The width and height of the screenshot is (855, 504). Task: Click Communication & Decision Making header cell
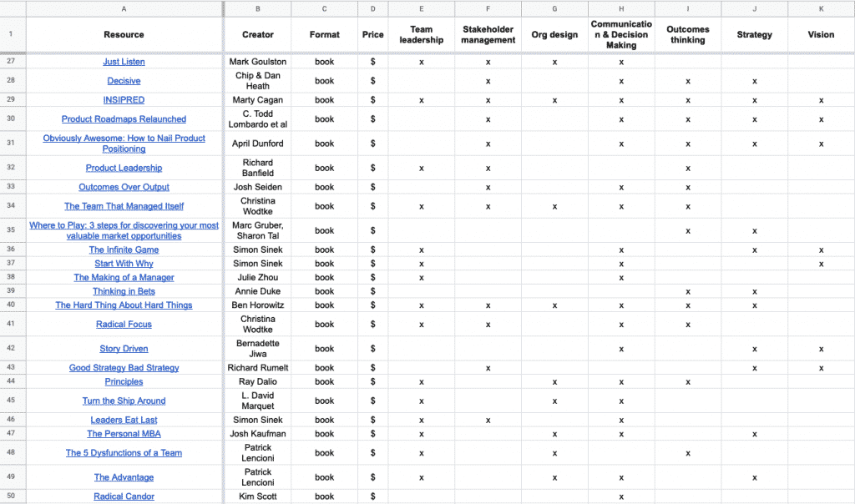621,34
